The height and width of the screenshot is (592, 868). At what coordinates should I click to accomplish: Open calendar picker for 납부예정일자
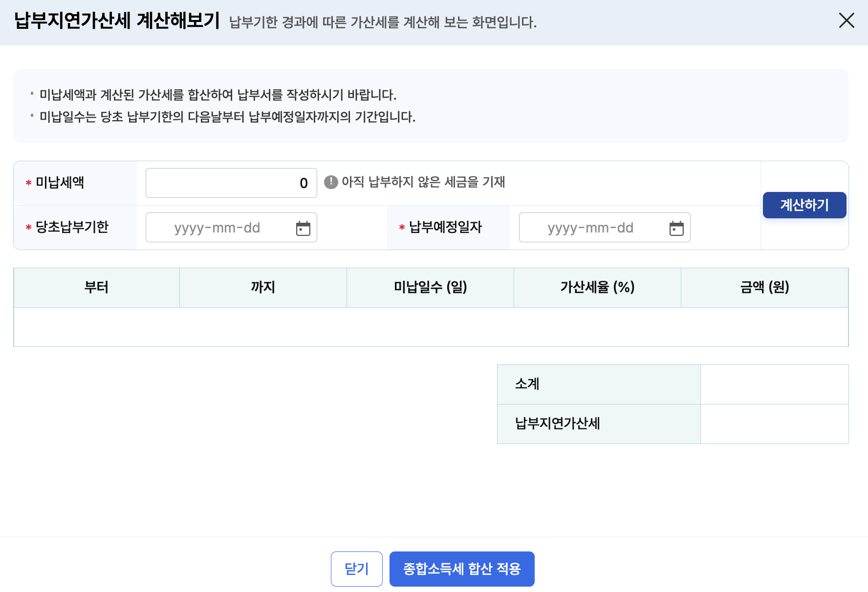coord(676,228)
